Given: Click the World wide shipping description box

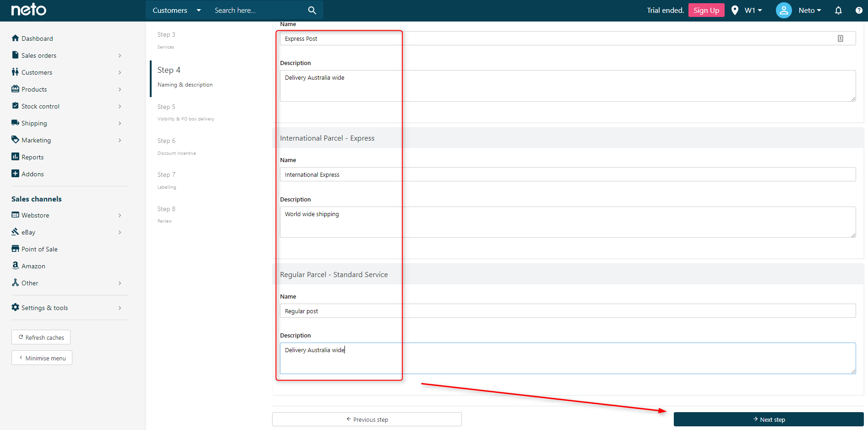Looking at the screenshot, I should 568,222.
